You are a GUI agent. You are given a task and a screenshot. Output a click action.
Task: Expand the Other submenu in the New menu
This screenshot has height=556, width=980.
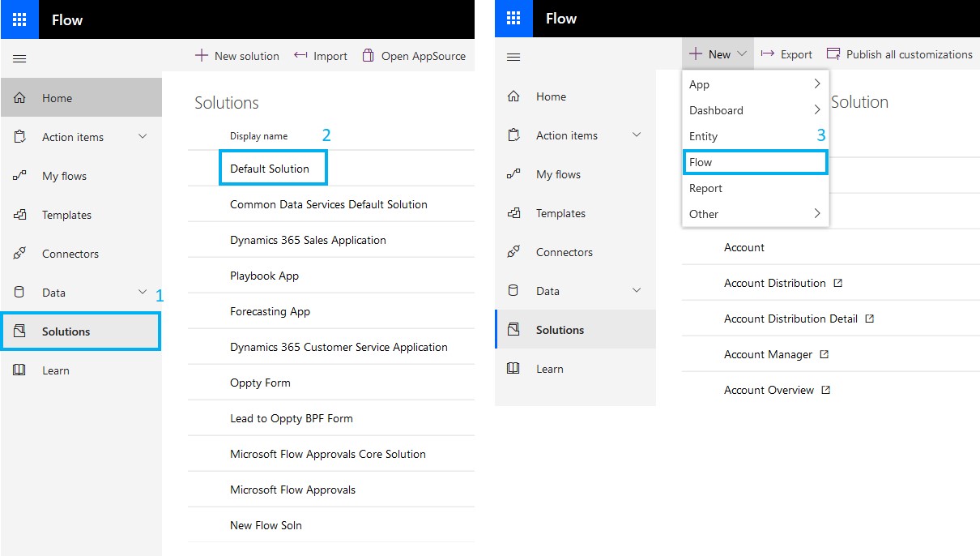(756, 214)
